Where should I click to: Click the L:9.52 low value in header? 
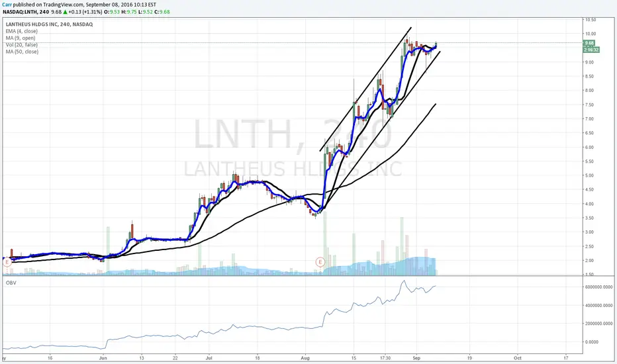tap(145, 12)
